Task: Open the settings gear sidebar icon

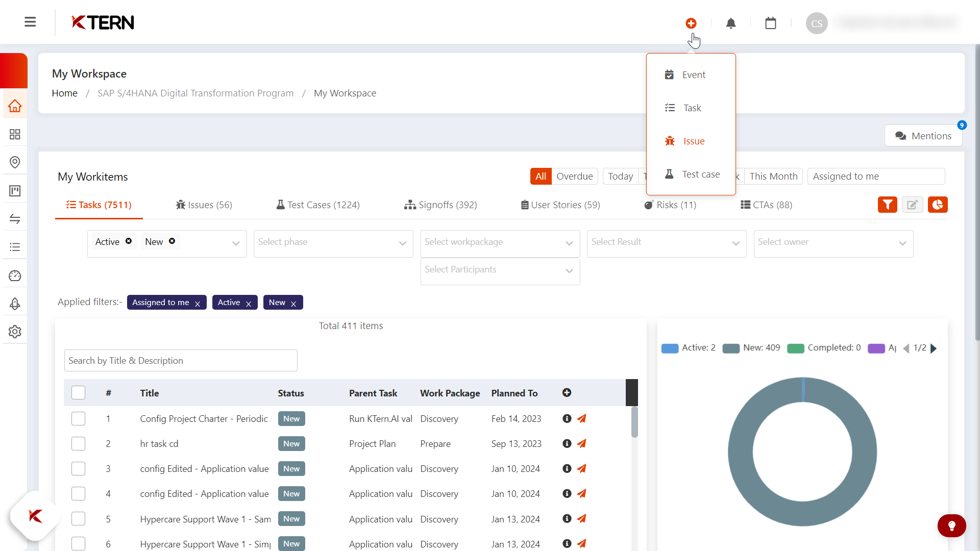Action: 15,332
